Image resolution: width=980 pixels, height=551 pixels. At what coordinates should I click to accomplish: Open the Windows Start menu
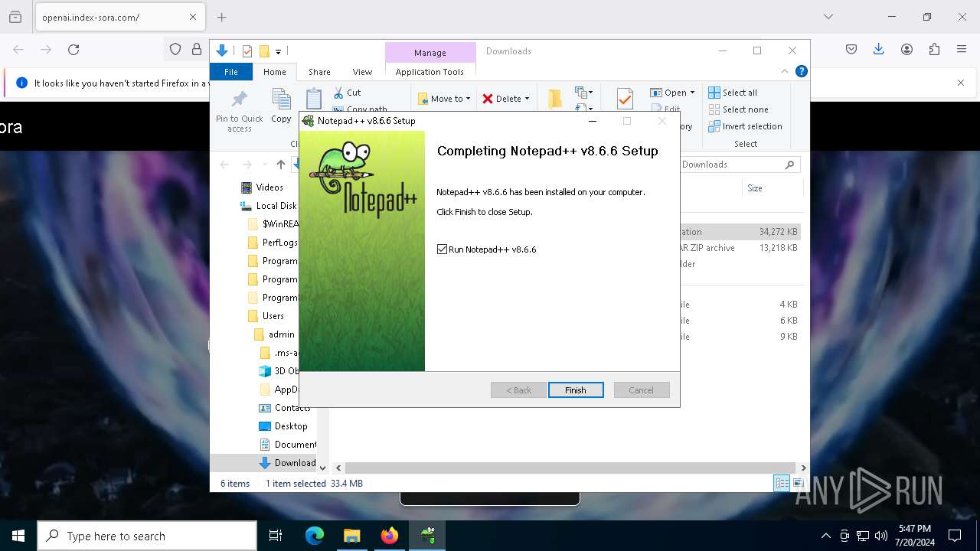[x=18, y=536]
